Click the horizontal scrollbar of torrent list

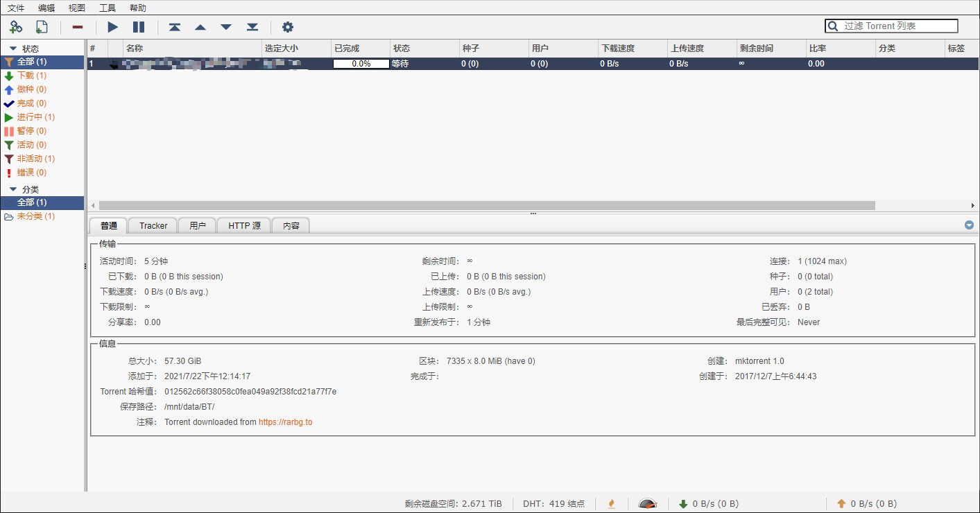487,206
